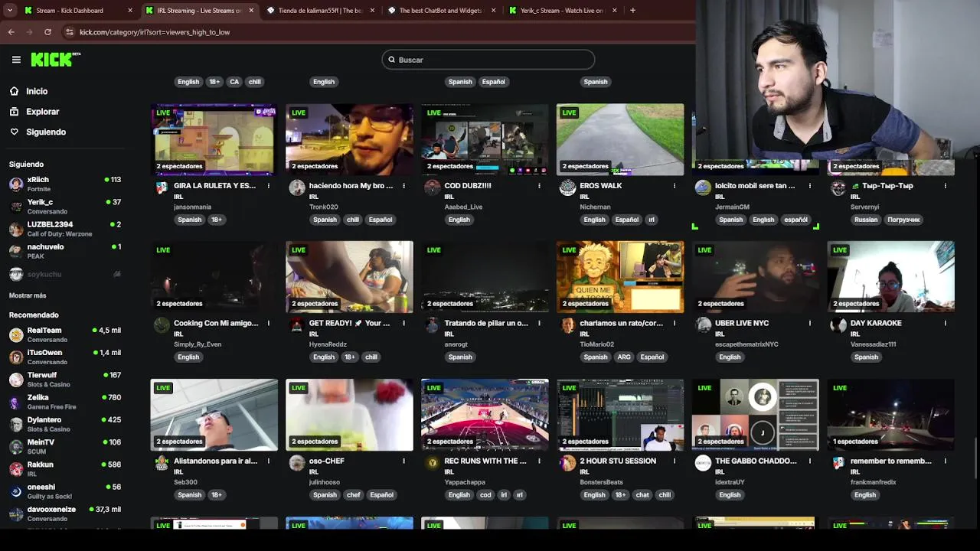980x551 pixels.
Task: Open the three-dot menu for DAY KARAOKE stream
Action: click(x=946, y=324)
